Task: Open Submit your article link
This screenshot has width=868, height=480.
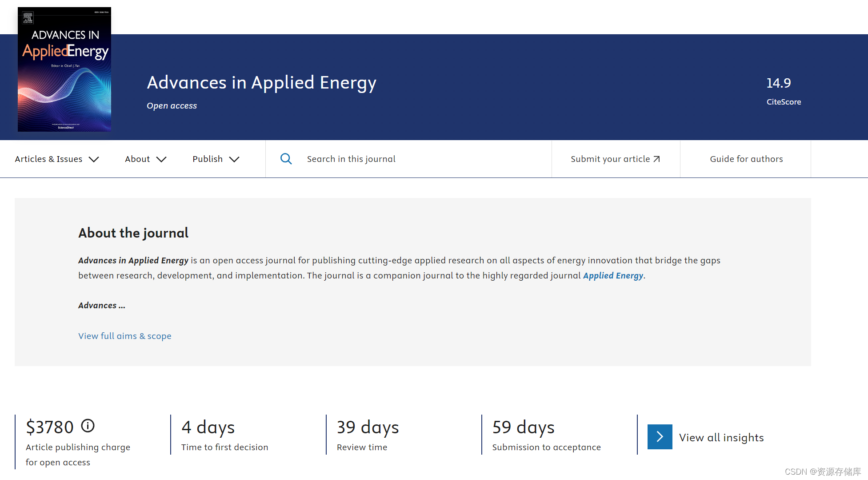Action: [x=616, y=159]
